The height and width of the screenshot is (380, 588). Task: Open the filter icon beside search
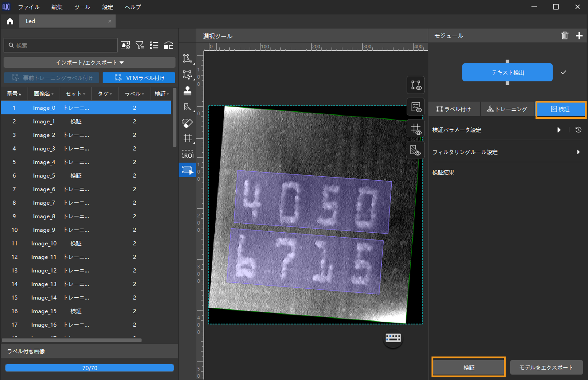(140, 45)
